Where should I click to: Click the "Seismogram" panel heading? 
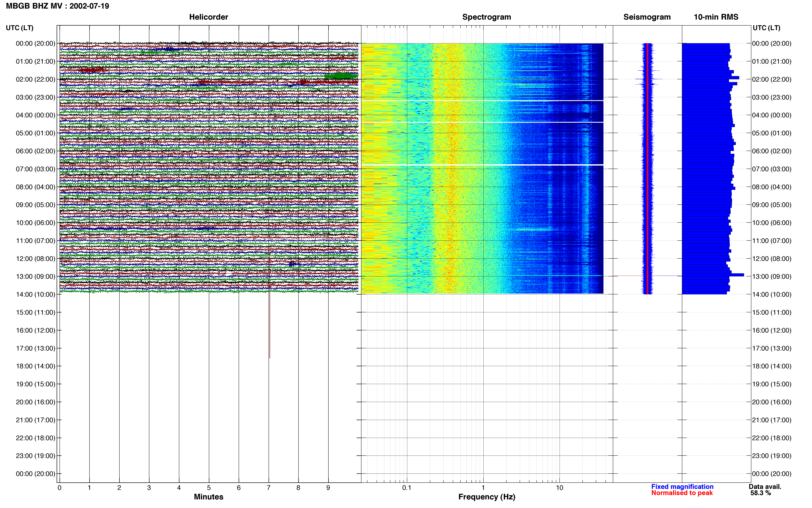[x=647, y=17]
